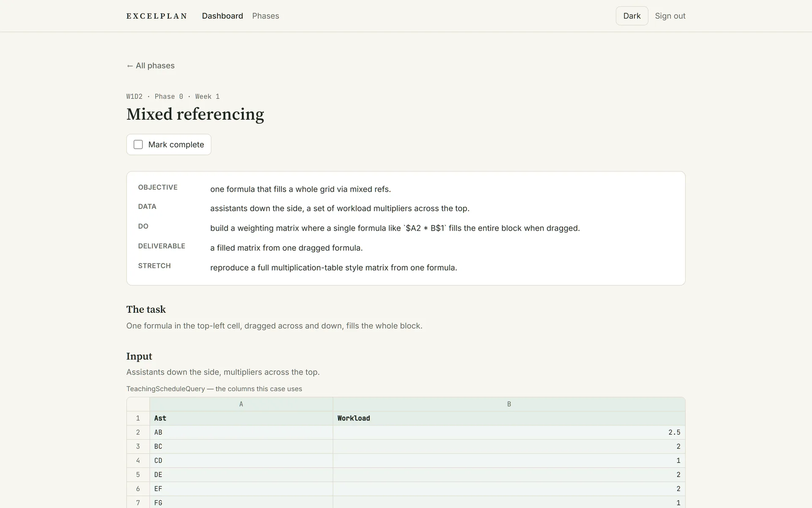This screenshot has height=508, width=812.
Task: Click text 'a filled matrix from one dragged formula'
Action: pyautogui.click(x=287, y=248)
